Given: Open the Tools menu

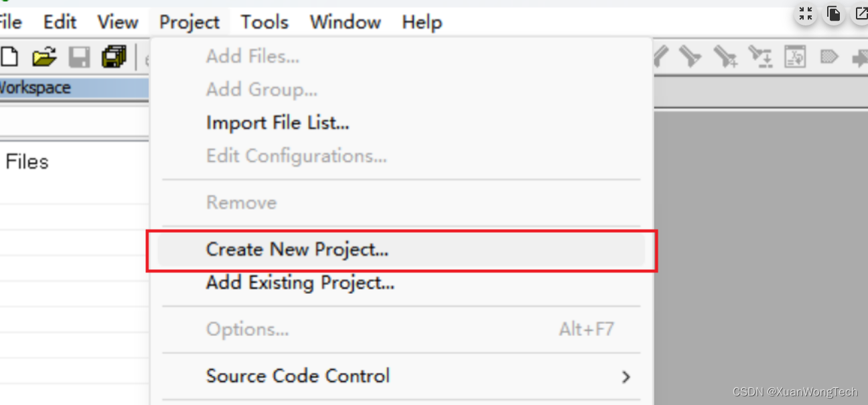Looking at the screenshot, I should pos(265,22).
